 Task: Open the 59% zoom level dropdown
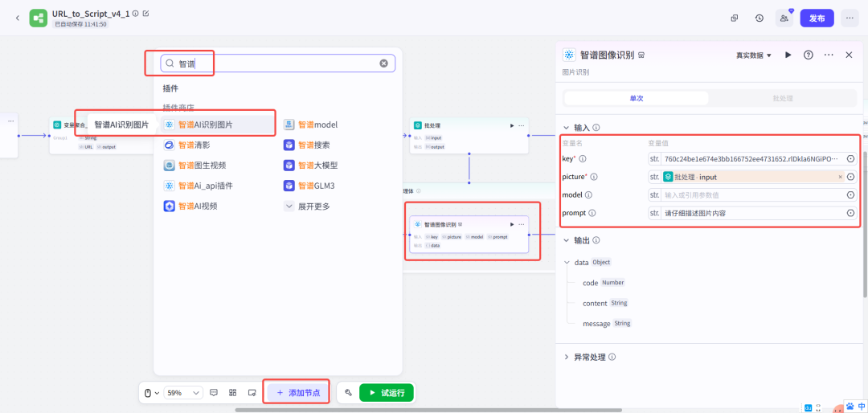183,393
